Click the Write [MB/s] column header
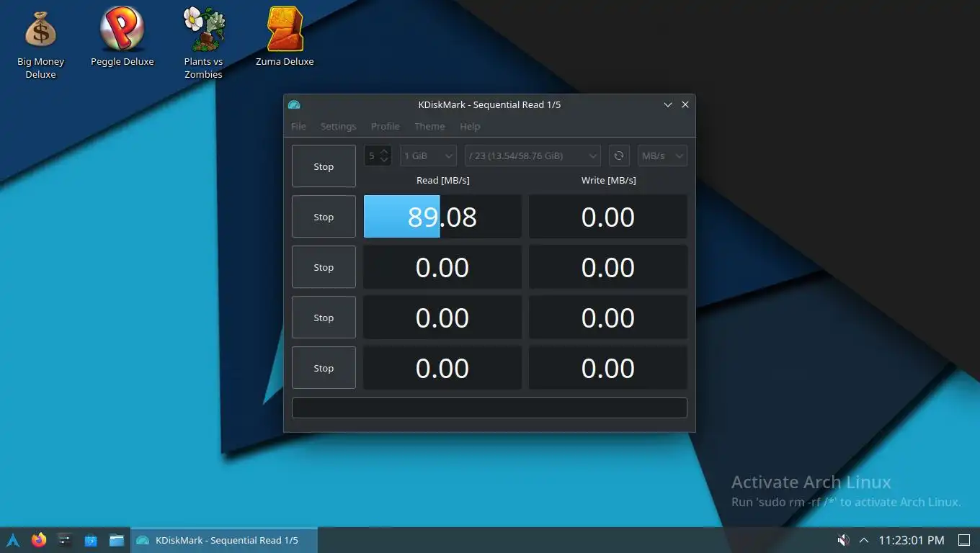The width and height of the screenshot is (980, 553). (x=608, y=180)
